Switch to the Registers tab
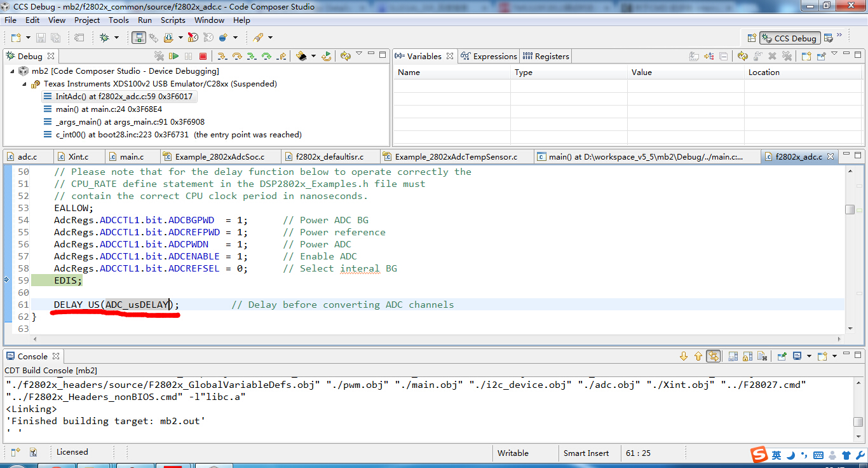The height and width of the screenshot is (468, 868). [546, 56]
